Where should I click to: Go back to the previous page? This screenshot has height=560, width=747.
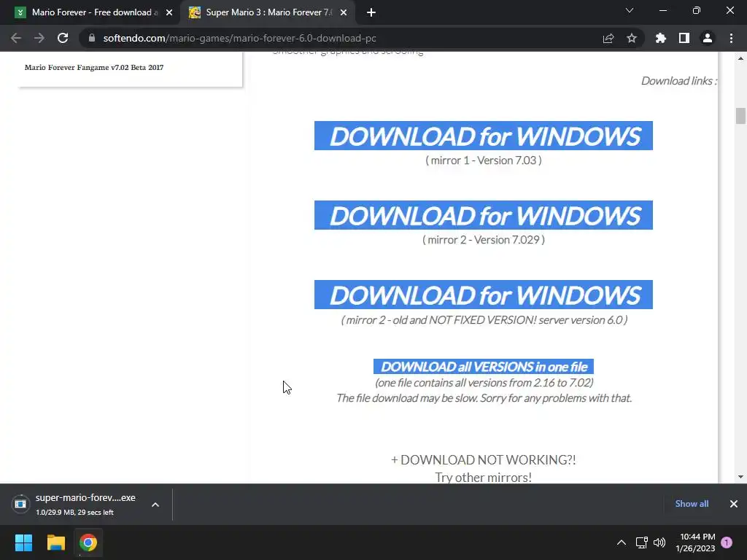pos(16,38)
